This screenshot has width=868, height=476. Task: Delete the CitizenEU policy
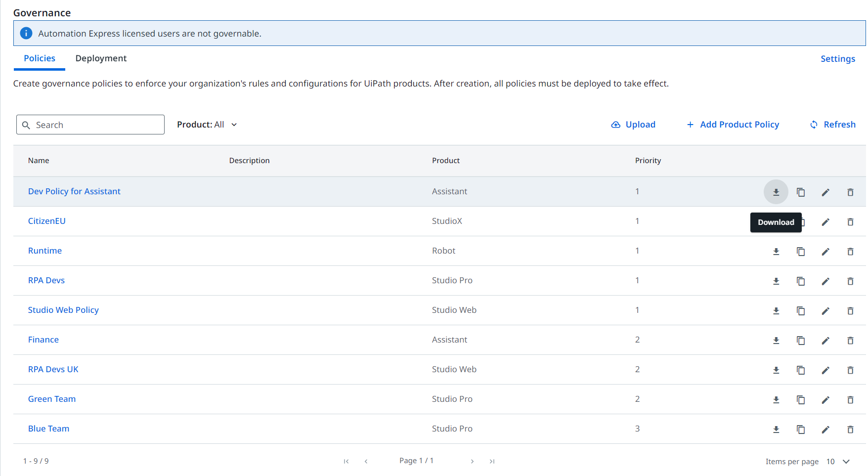coord(850,221)
